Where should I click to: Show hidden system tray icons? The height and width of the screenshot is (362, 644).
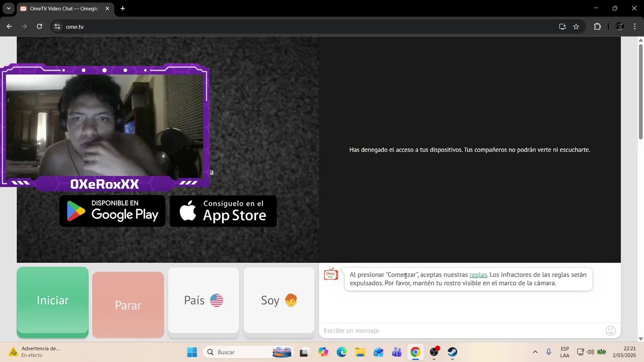535,352
